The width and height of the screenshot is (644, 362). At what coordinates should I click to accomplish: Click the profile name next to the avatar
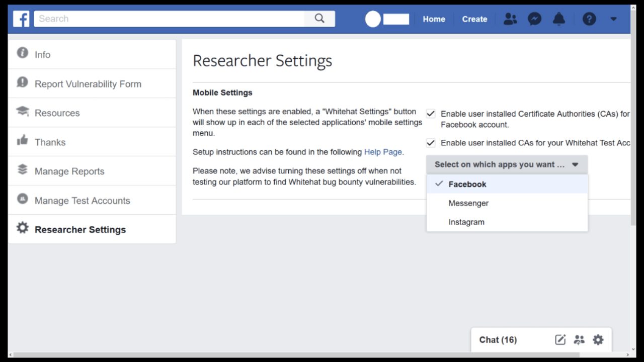click(396, 19)
